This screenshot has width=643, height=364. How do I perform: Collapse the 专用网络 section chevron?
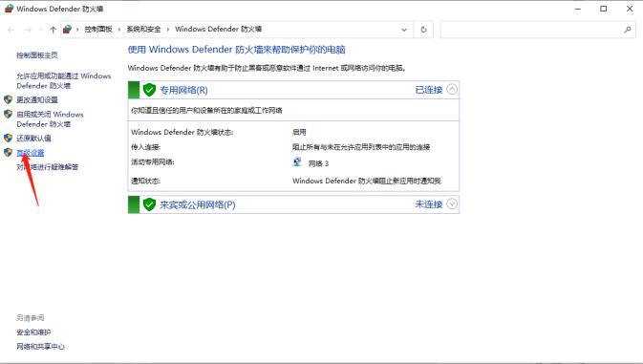(452, 89)
